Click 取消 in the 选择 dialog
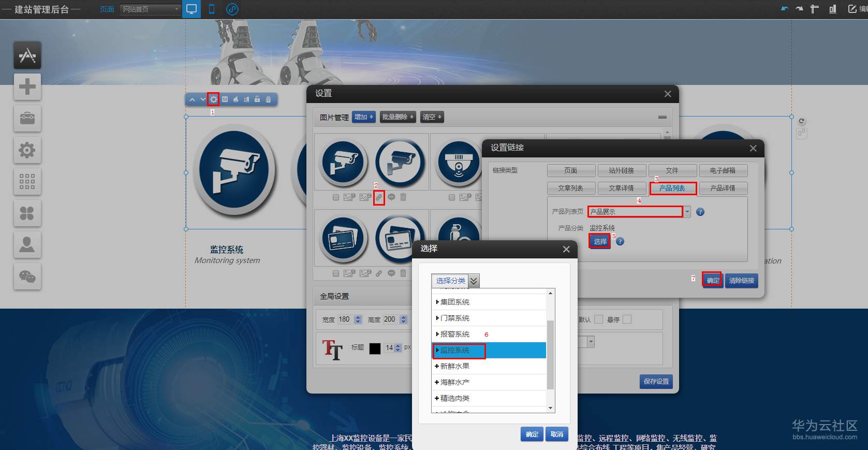Screen dimensions: 868x450 click(x=557, y=434)
